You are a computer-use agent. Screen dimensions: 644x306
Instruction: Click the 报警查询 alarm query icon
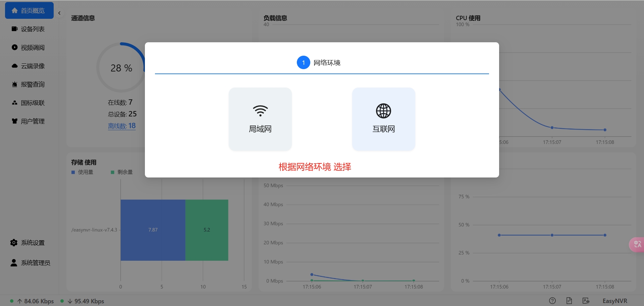14,84
